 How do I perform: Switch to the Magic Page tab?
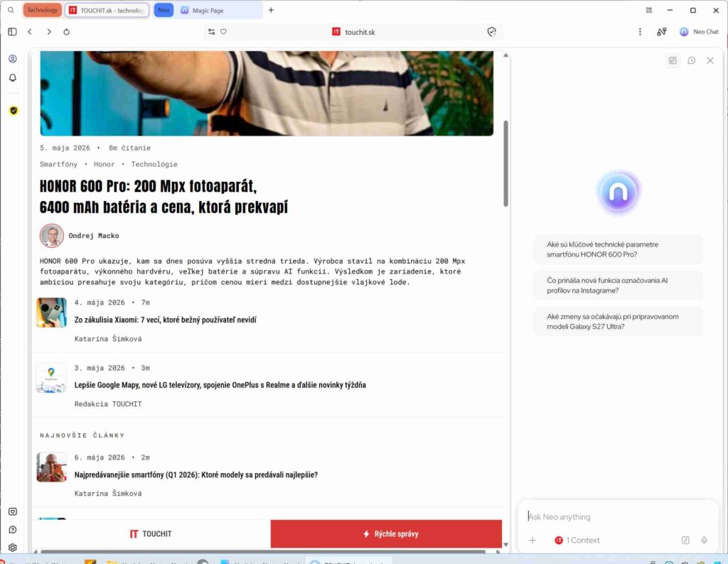(218, 10)
